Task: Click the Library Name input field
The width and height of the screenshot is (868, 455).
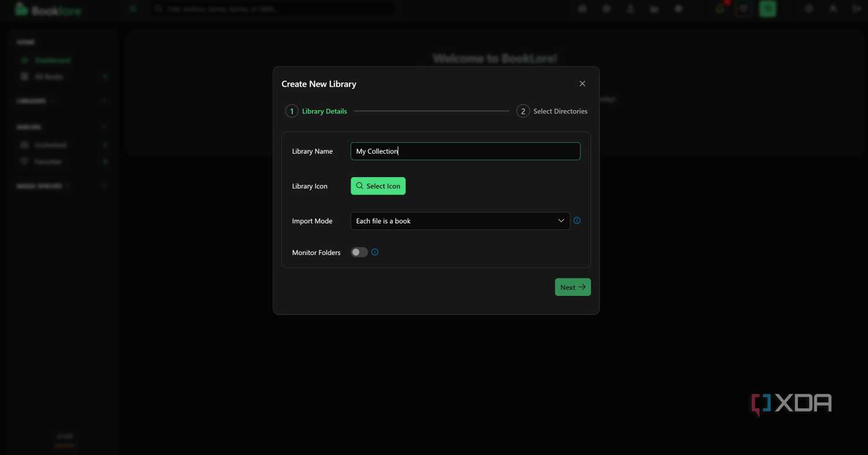Action: (x=465, y=151)
